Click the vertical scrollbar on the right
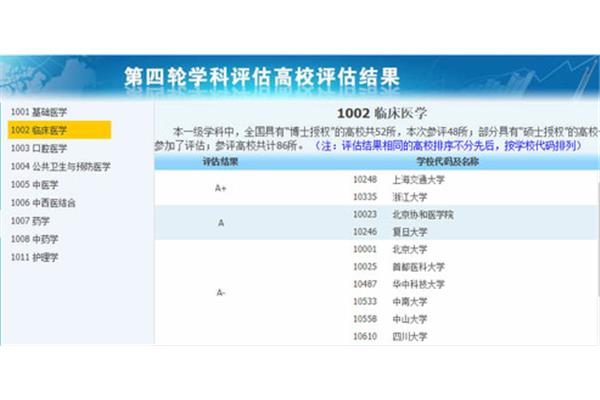The image size is (600, 400). pos(598,237)
